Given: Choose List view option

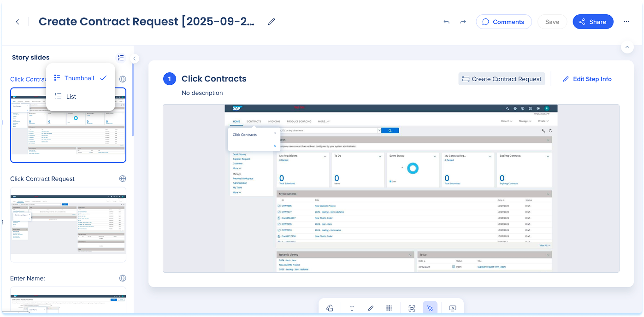Looking at the screenshot, I should [x=71, y=96].
